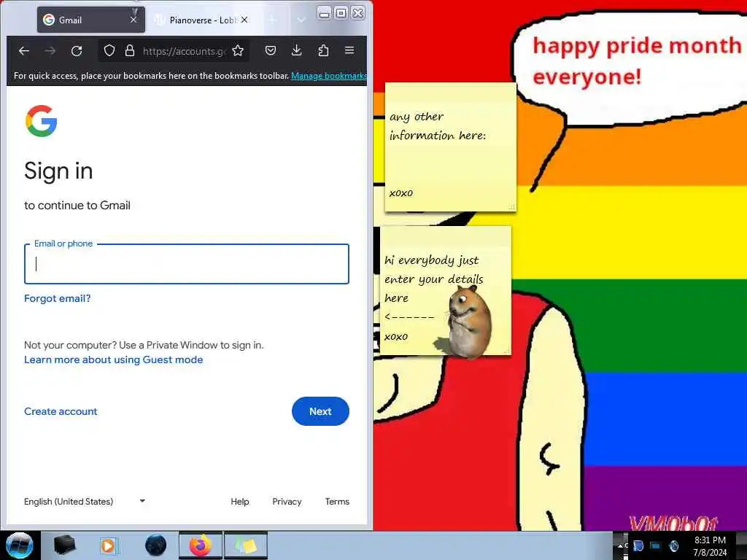
Task: Click the padlock site security icon
Action: click(130, 51)
